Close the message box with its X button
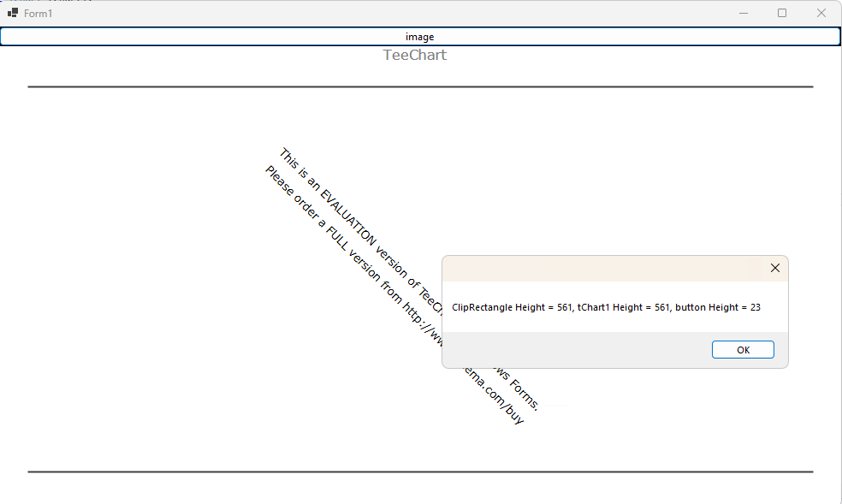The image size is (842, 504). [x=775, y=268]
